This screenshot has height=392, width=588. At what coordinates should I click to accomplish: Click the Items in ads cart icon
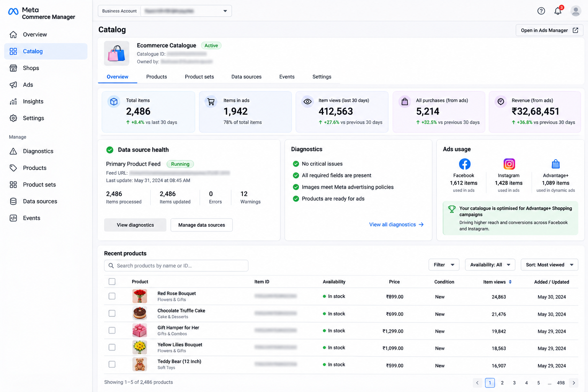pyautogui.click(x=211, y=102)
